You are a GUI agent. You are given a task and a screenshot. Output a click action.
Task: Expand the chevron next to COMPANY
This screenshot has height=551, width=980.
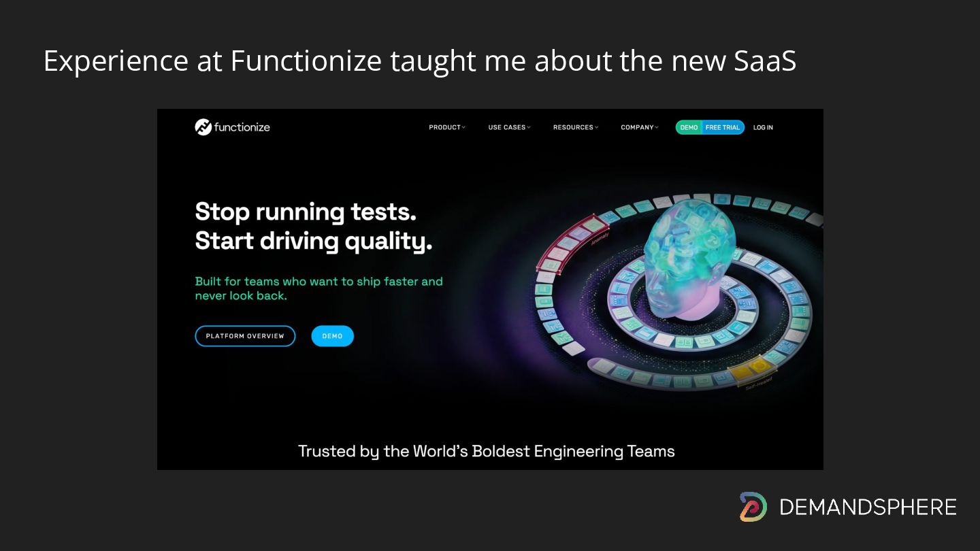click(x=656, y=127)
